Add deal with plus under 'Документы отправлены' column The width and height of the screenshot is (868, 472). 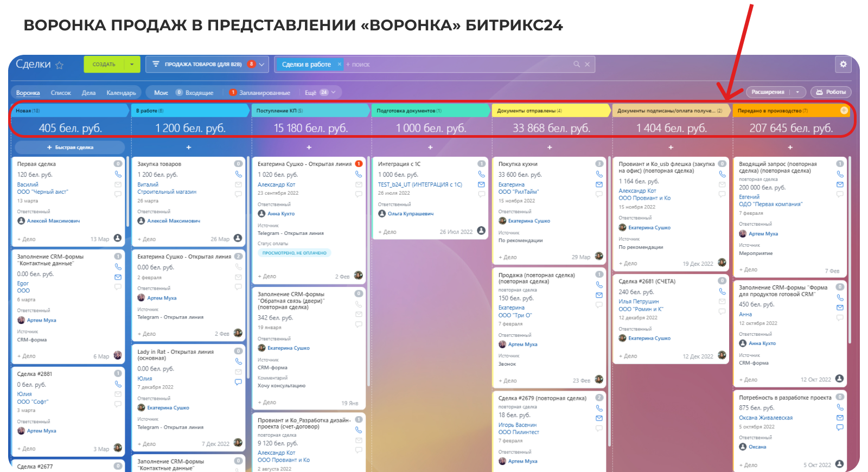click(x=550, y=148)
